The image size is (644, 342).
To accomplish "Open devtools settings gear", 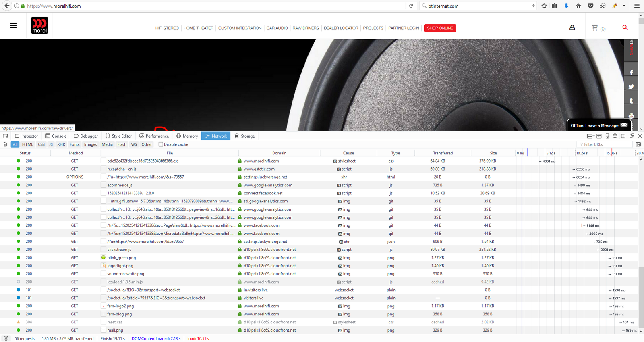I will 615,136.
